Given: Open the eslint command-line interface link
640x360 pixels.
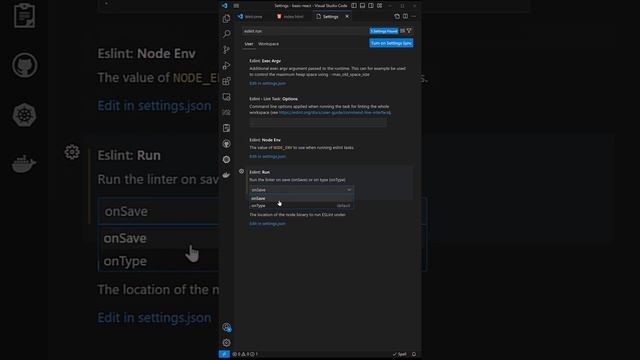Looking at the screenshot, I should pyautogui.click(x=335, y=112).
